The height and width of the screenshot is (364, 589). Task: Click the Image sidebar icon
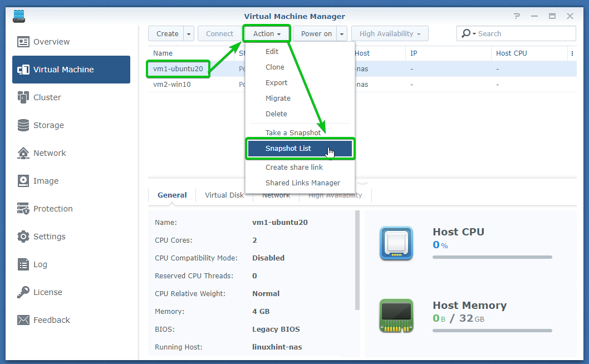pyautogui.click(x=23, y=181)
